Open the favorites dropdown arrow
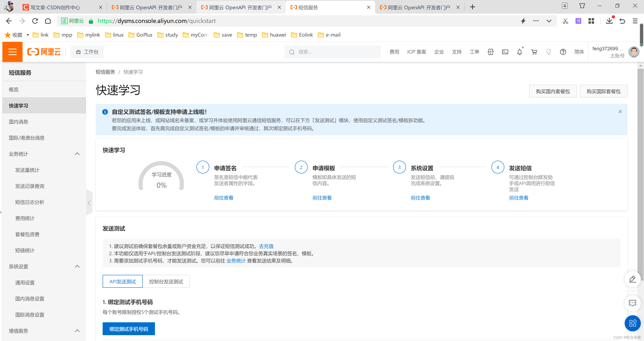The width and height of the screenshot is (644, 341). coord(28,35)
